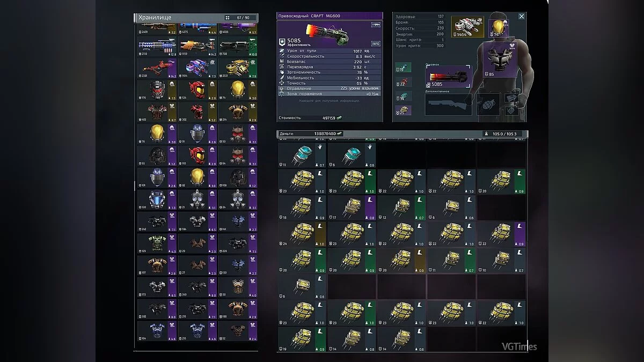Close the character equipment panel
This screenshot has width=644, height=362.
pos(521,17)
